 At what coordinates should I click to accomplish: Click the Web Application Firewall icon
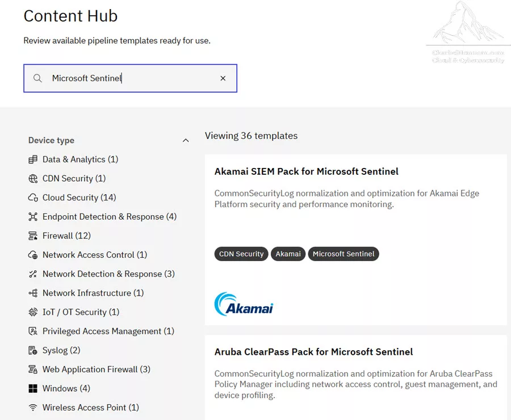(33, 369)
